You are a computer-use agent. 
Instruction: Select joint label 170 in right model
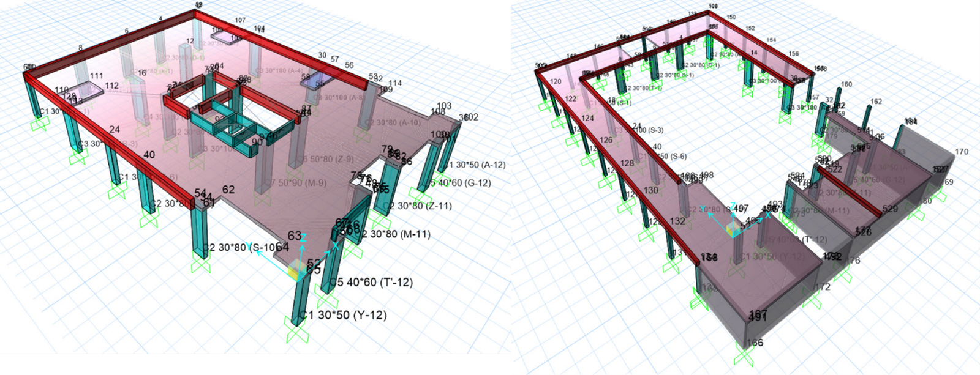pyautogui.click(x=962, y=152)
